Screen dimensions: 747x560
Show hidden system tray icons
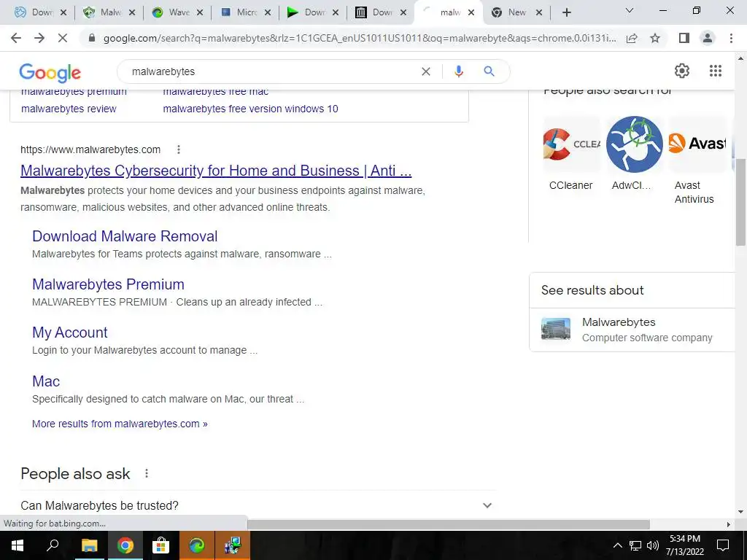pos(617,545)
